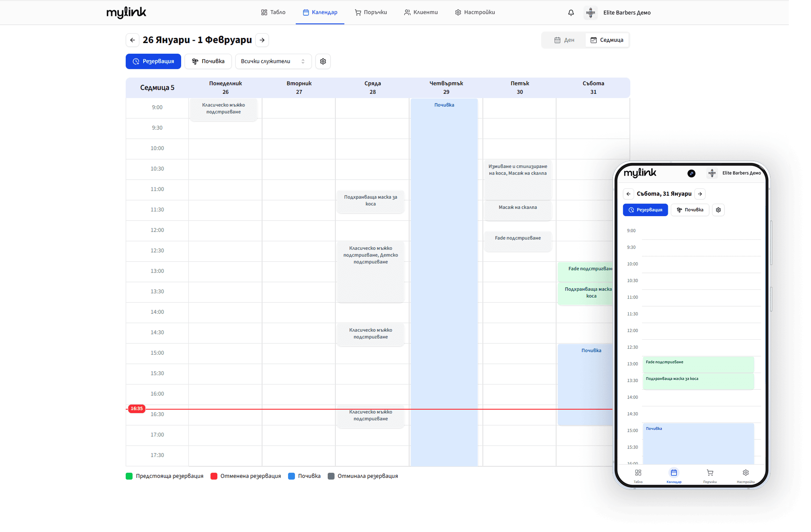The image size is (811, 532).
Task: Open Всички служители employee dropdown
Action: 273,61
